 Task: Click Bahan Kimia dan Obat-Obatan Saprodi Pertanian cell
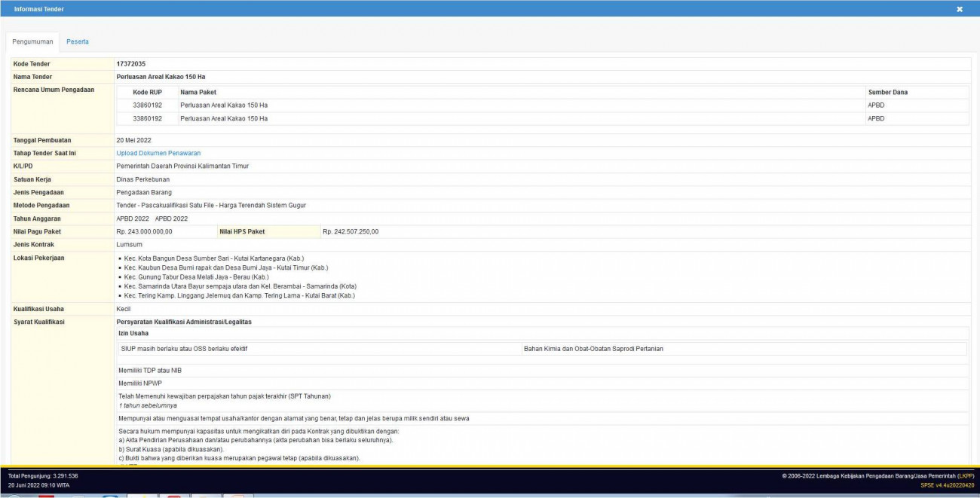(593, 349)
